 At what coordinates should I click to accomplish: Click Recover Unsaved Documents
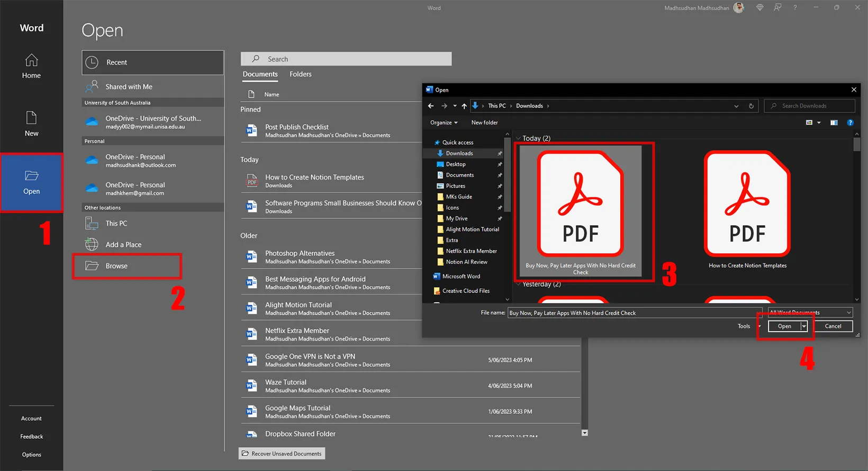[x=282, y=454]
